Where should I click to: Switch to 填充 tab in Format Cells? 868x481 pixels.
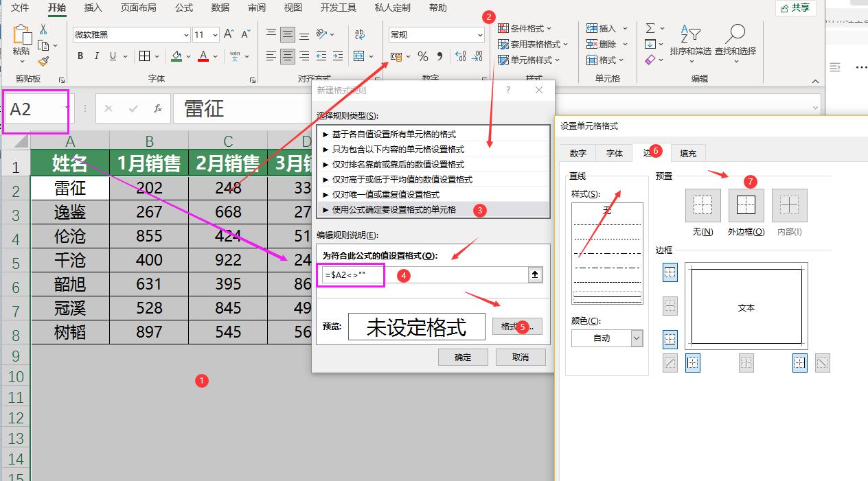click(x=688, y=153)
